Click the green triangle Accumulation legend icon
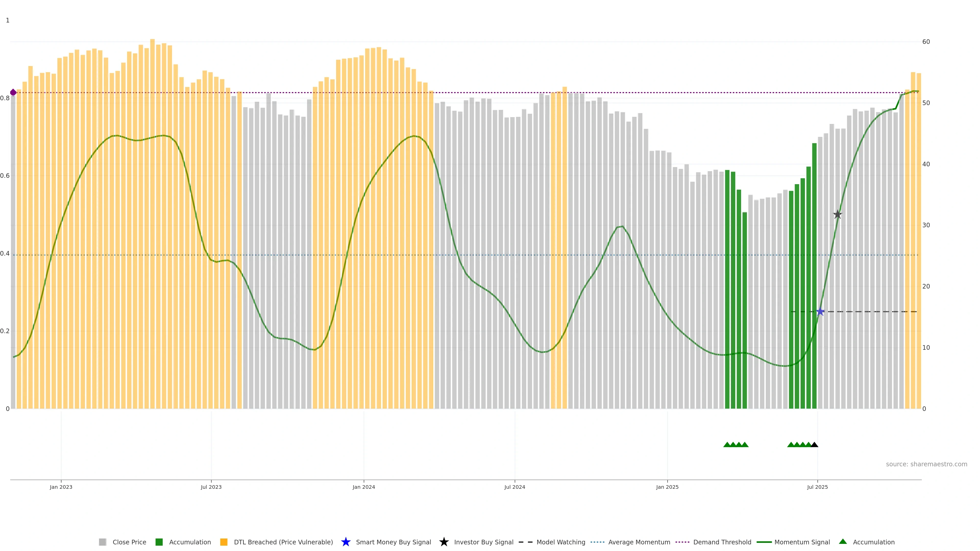 pyautogui.click(x=843, y=542)
